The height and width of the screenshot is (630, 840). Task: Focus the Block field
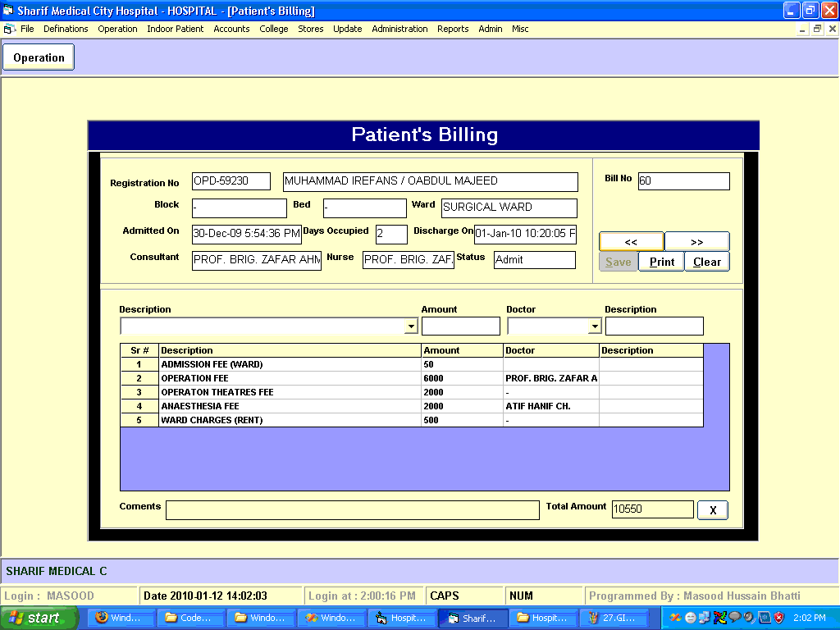[x=239, y=208]
